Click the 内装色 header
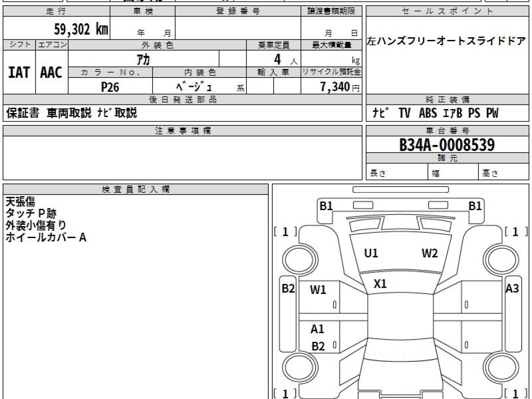The width and height of the screenshot is (532, 399). point(199,72)
